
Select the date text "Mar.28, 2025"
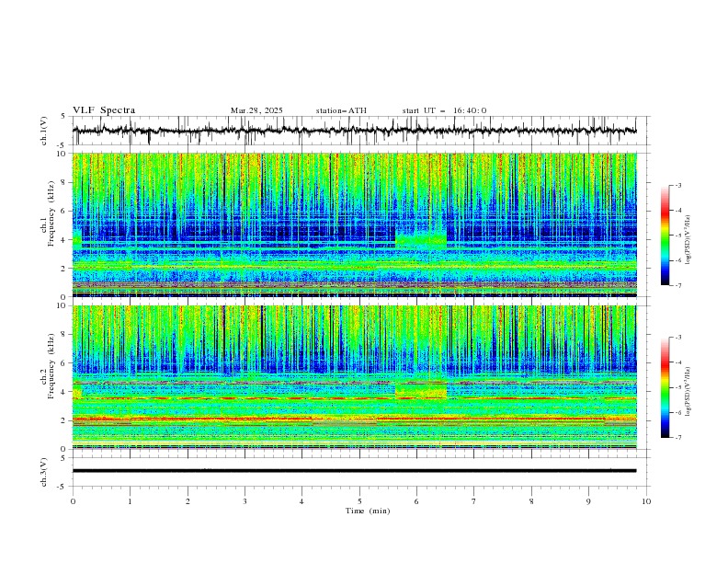(x=256, y=110)
